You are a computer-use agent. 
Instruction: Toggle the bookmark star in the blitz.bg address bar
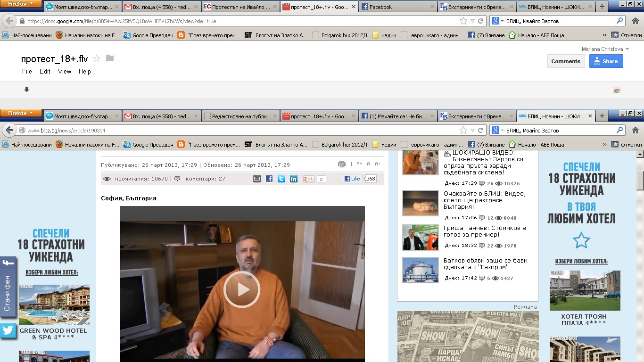click(463, 130)
